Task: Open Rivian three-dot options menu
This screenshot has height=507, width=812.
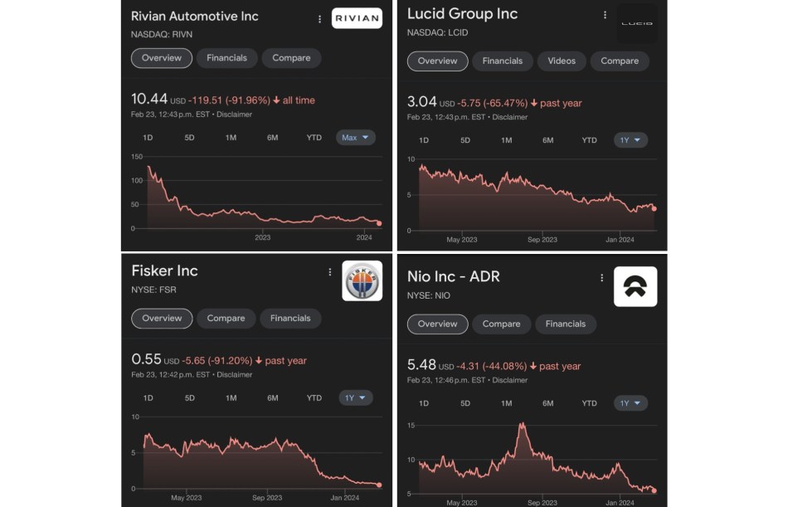Action: coord(319,18)
